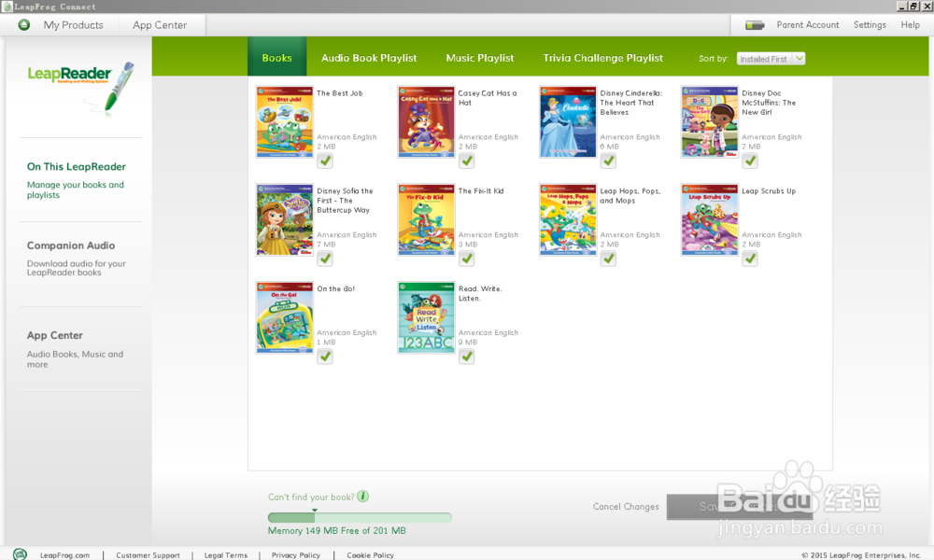Toggle Read. Write. Listen. checkbox
This screenshot has height=560, width=934.
(x=466, y=357)
